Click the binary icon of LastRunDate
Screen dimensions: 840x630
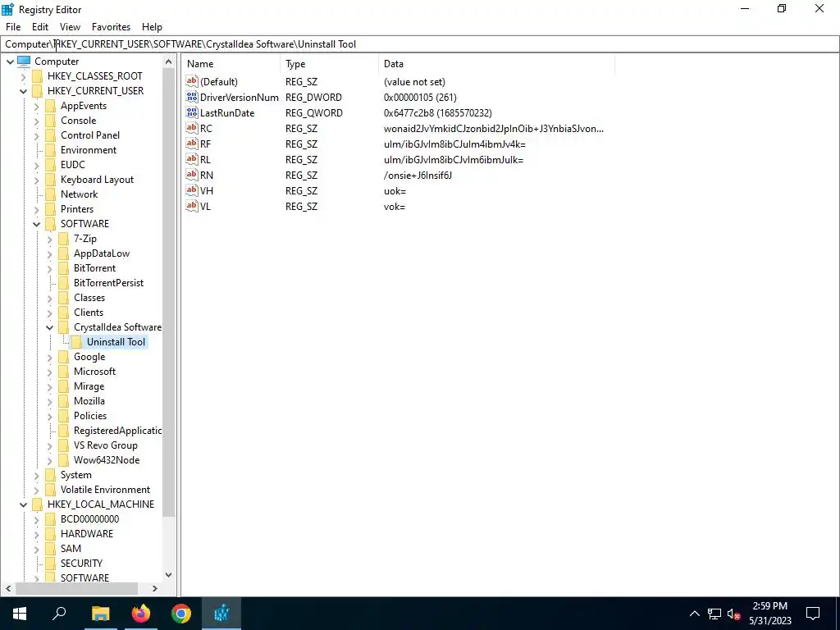tap(192, 112)
